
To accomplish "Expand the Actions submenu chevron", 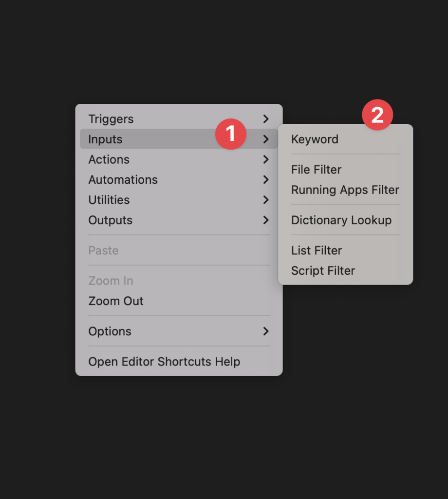I will pyautogui.click(x=266, y=159).
